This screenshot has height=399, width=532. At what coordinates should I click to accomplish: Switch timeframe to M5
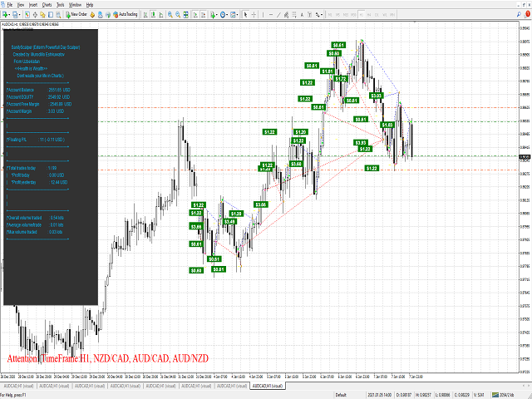[x=337, y=15]
